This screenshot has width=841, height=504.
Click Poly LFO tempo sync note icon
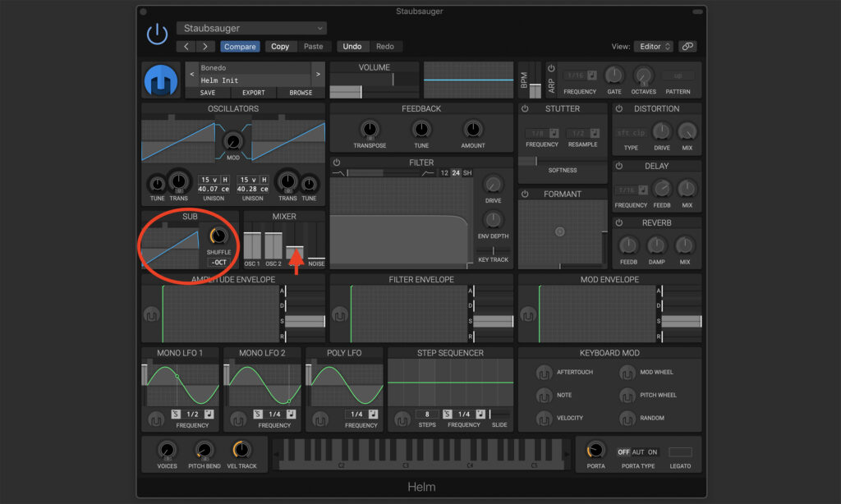(373, 414)
